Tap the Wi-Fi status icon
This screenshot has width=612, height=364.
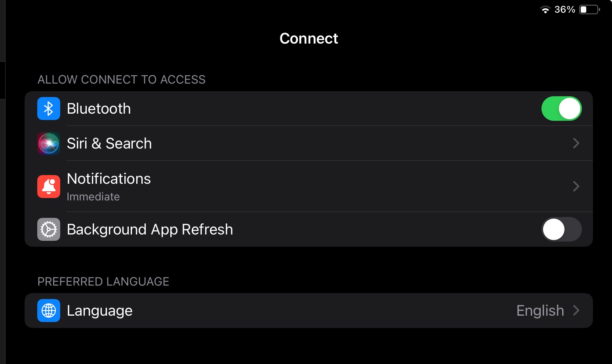coord(545,10)
